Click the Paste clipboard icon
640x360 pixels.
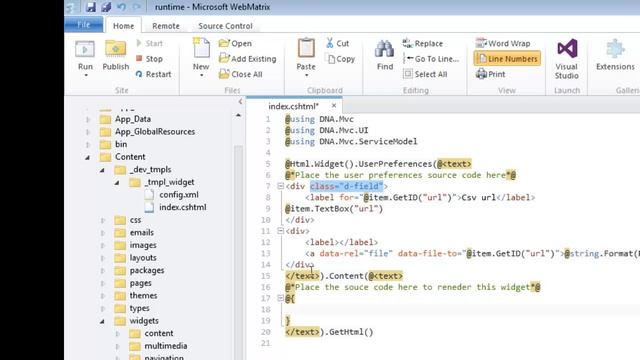[x=306, y=49]
